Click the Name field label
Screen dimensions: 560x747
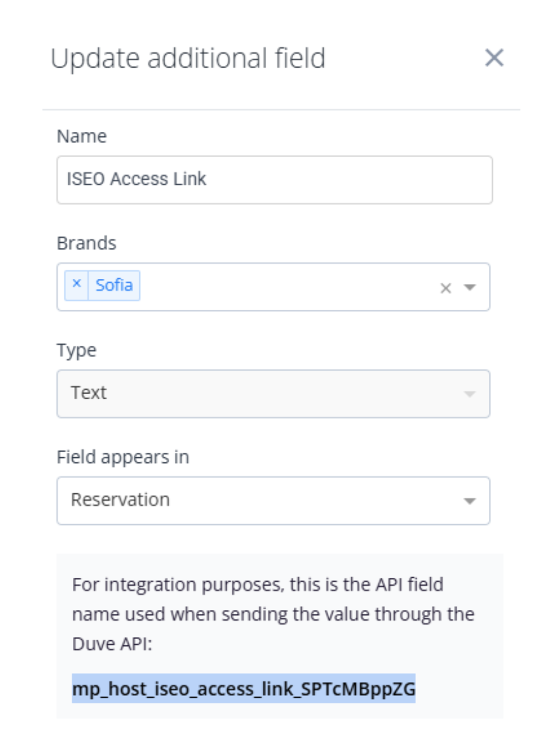click(x=81, y=137)
